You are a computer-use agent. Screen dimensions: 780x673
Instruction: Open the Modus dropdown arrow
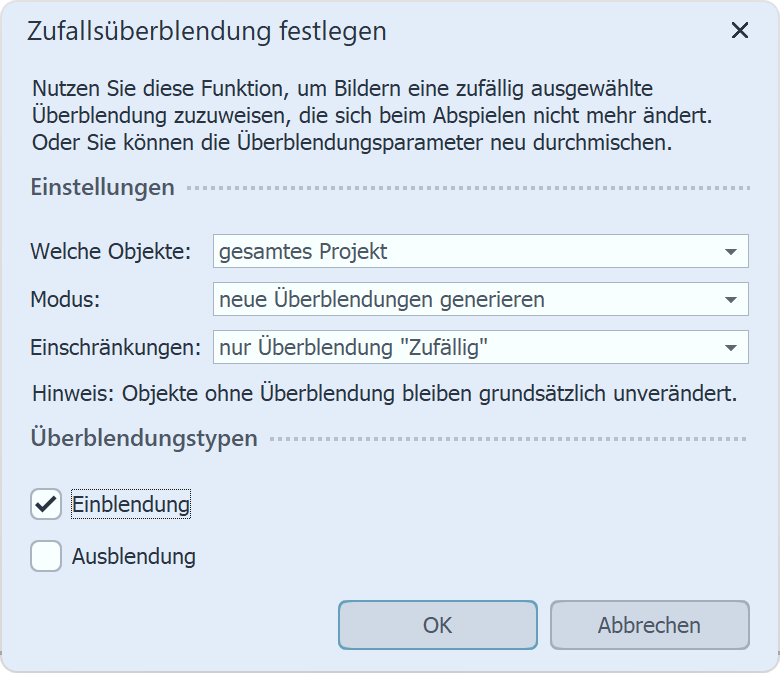tap(731, 299)
